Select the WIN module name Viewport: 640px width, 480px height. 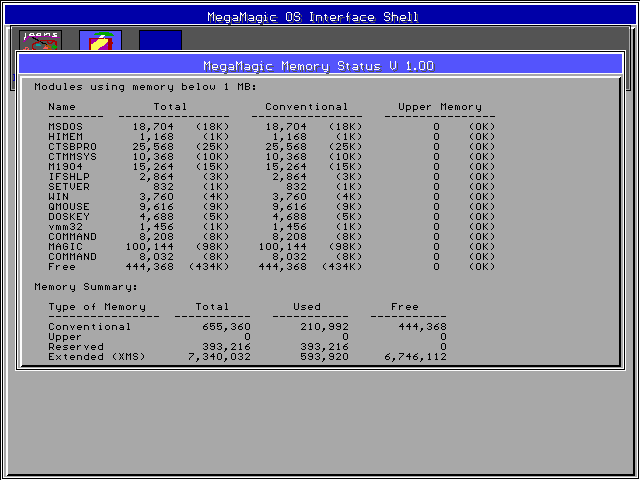(x=58, y=197)
